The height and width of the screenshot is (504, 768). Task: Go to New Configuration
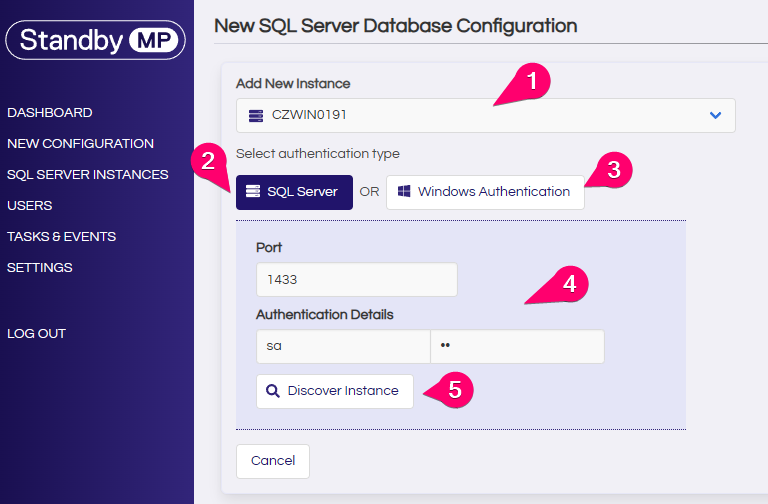(x=80, y=144)
